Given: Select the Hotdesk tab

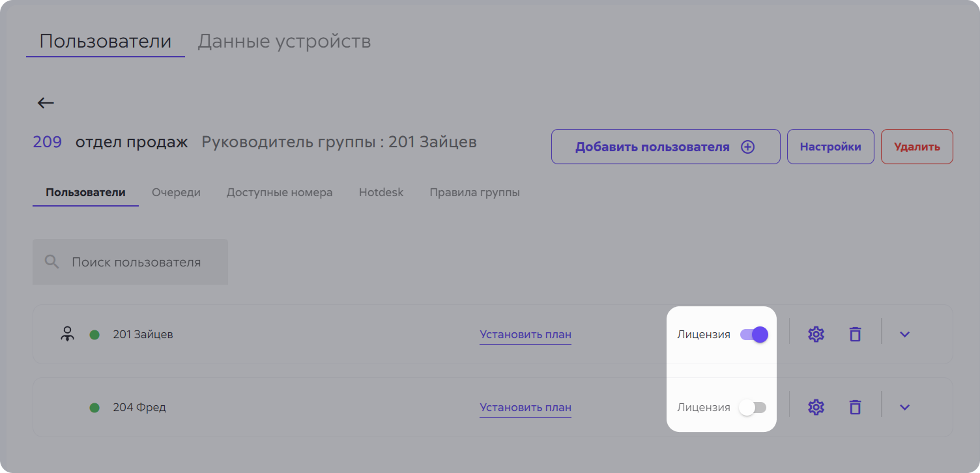Looking at the screenshot, I should point(381,192).
